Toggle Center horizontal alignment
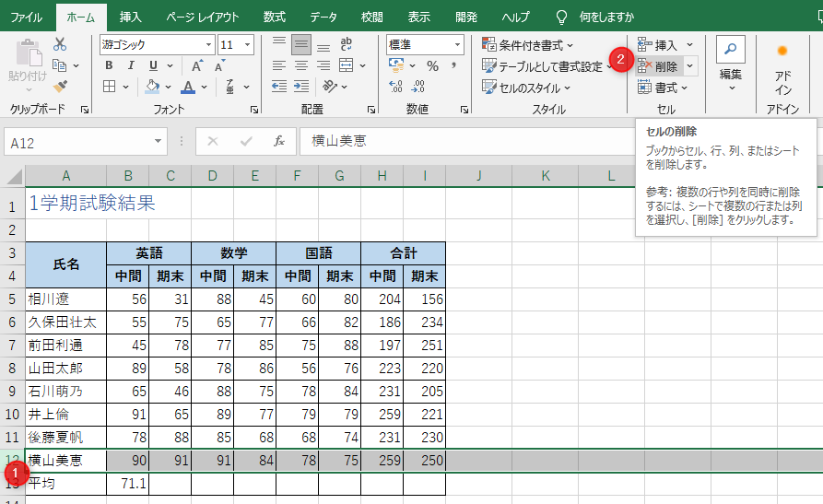Image resolution: width=823 pixels, height=504 pixels. [x=300, y=65]
